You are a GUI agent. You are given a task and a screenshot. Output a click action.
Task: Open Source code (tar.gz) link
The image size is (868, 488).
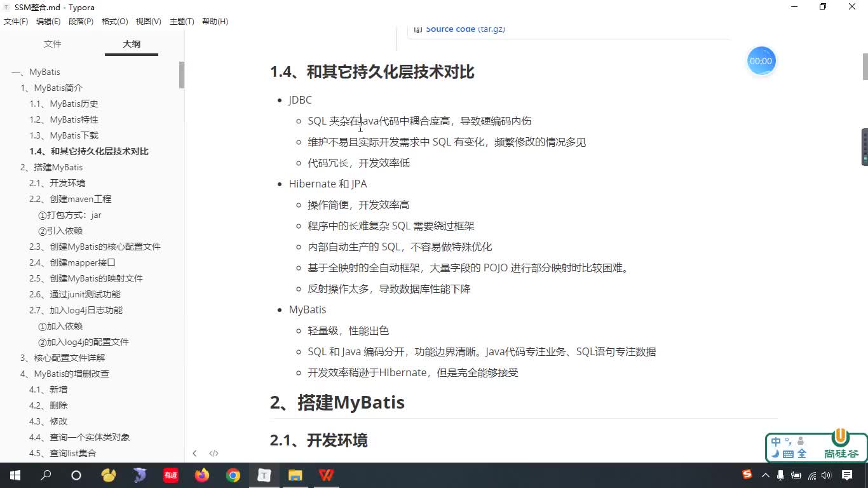coord(465,29)
